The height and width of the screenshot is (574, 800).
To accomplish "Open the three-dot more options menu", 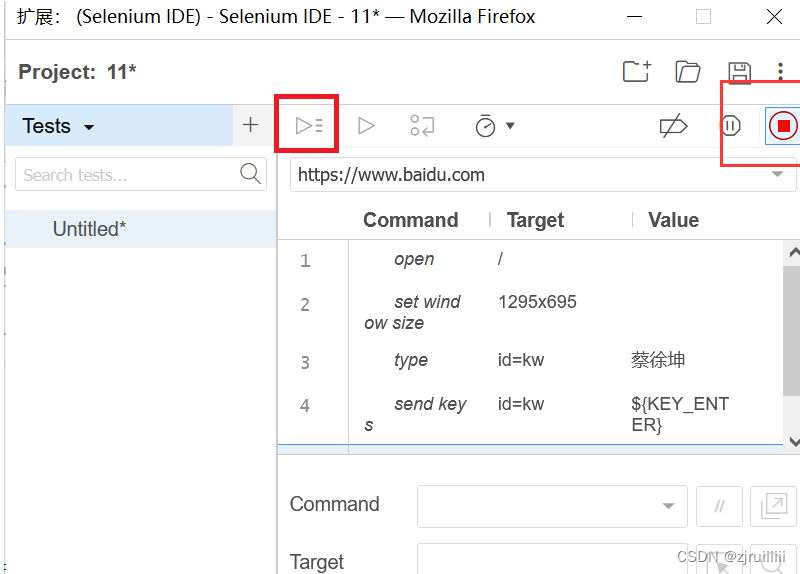I will (x=780, y=71).
